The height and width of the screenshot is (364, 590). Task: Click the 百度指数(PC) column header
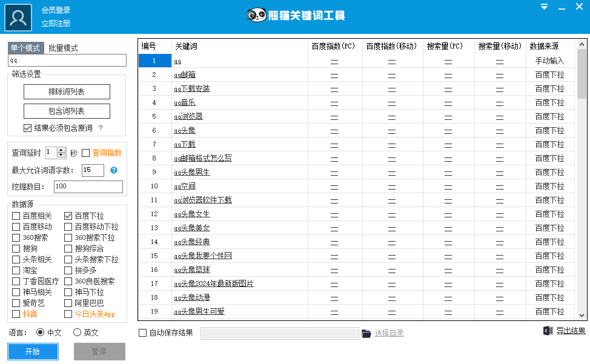335,46
